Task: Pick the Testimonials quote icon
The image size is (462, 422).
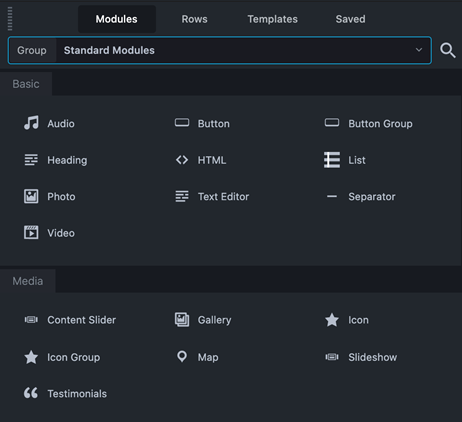Action: click(31, 393)
